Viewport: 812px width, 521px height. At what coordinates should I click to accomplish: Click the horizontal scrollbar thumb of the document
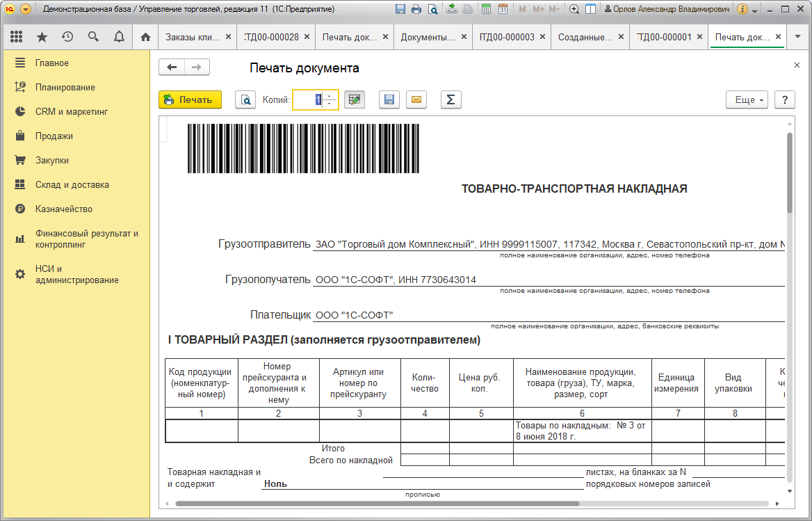[x=377, y=504]
